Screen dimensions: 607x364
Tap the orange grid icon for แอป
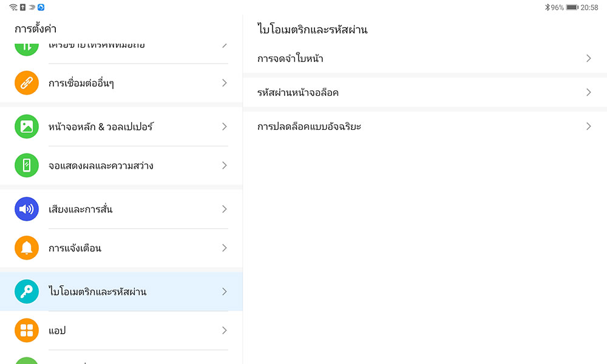pyautogui.click(x=27, y=330)
